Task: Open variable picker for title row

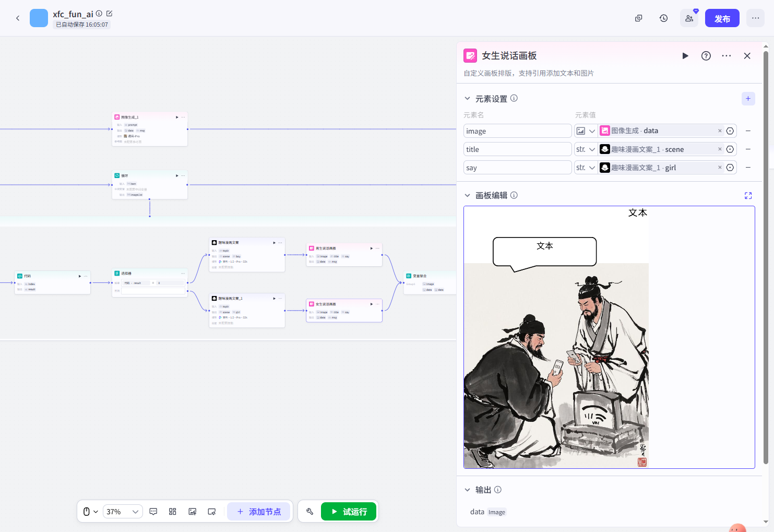Action: 730,149
